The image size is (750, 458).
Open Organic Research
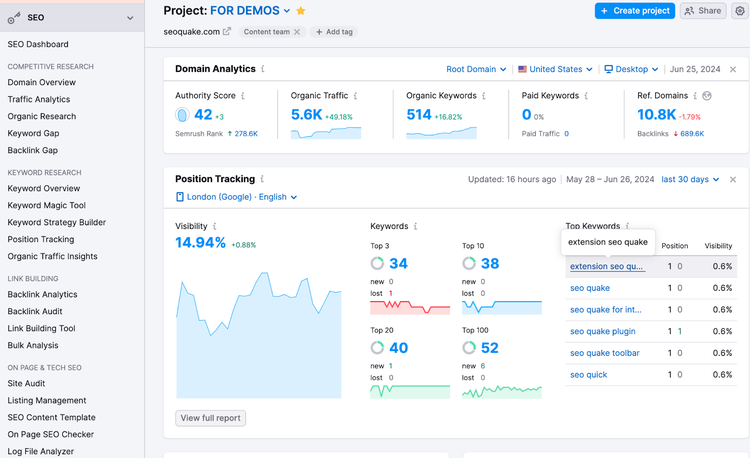(x=42, y=116)
